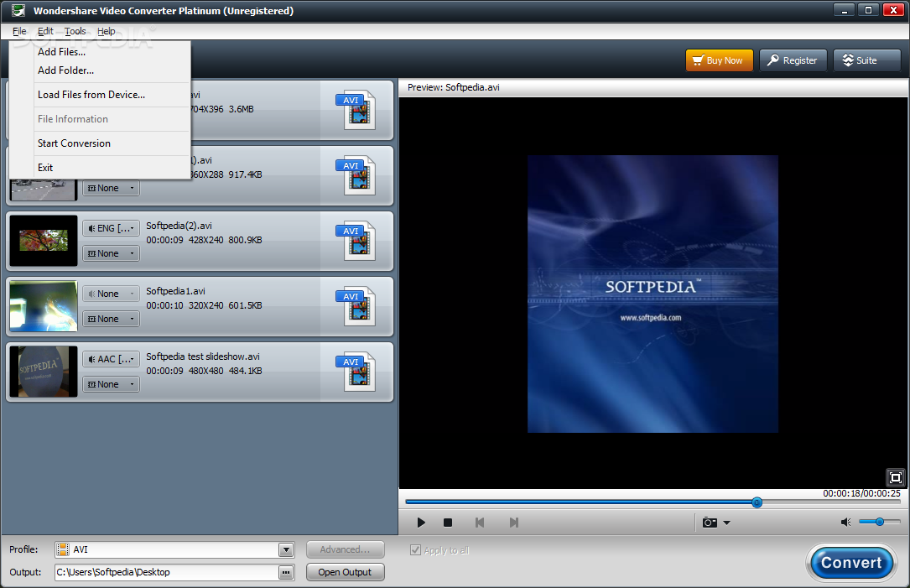Open the Tools menu

click(x=75, y=31)
